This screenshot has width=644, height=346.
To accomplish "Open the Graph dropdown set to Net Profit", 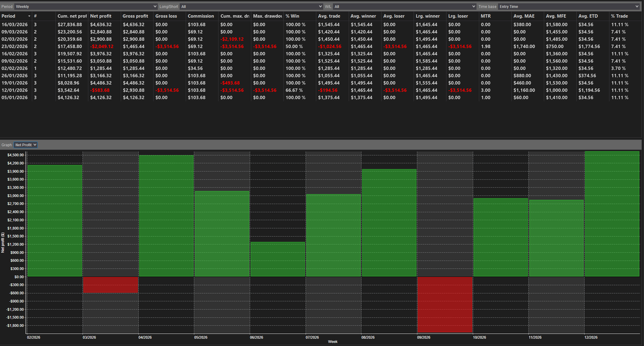I will (x=25, y=145).
